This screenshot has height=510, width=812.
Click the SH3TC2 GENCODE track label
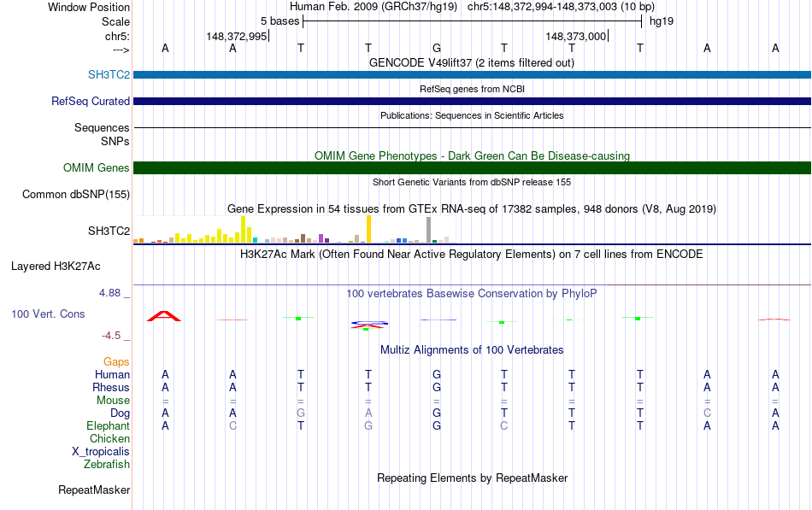[x=109, y=74]
